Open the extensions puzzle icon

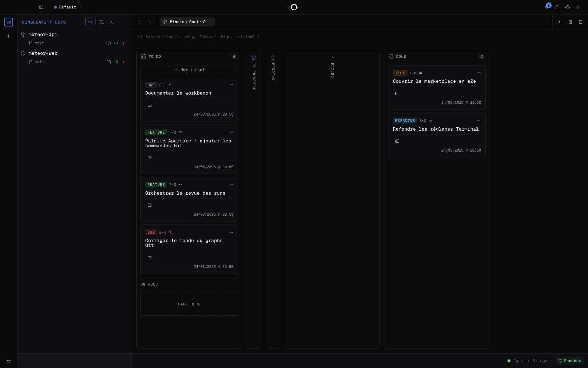coord(557,7)
